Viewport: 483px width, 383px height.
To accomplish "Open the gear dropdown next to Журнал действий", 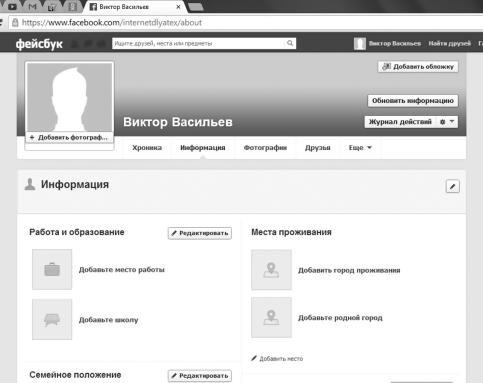I will point(447,122).
